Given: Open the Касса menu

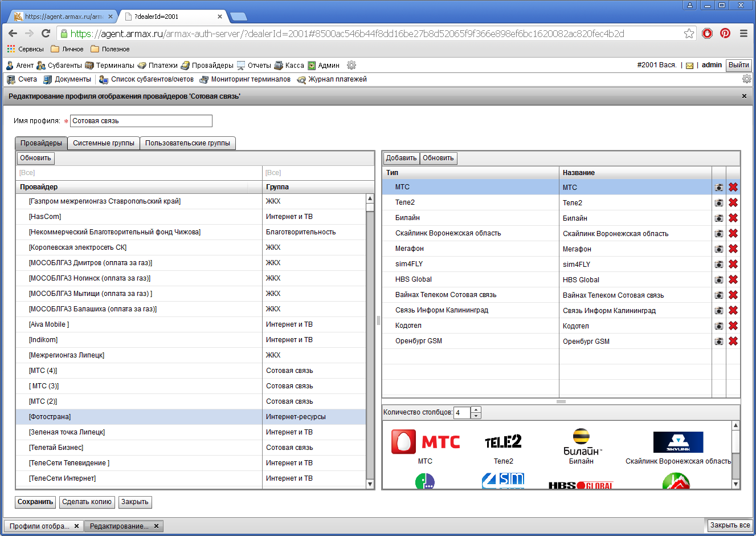Looking at the screenshot, I should click(x=289, y=65).
